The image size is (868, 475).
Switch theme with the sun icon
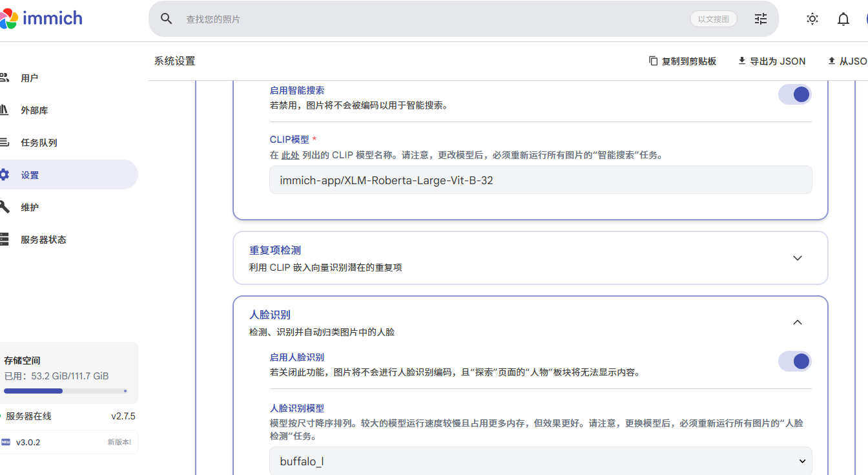(x=812, y=19)
